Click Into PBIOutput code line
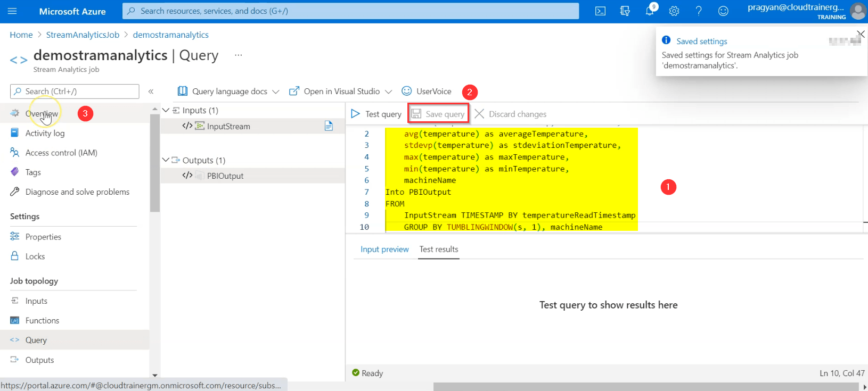Screen dimensions: 868x391 pyautogui.click(x=418, y=192)
